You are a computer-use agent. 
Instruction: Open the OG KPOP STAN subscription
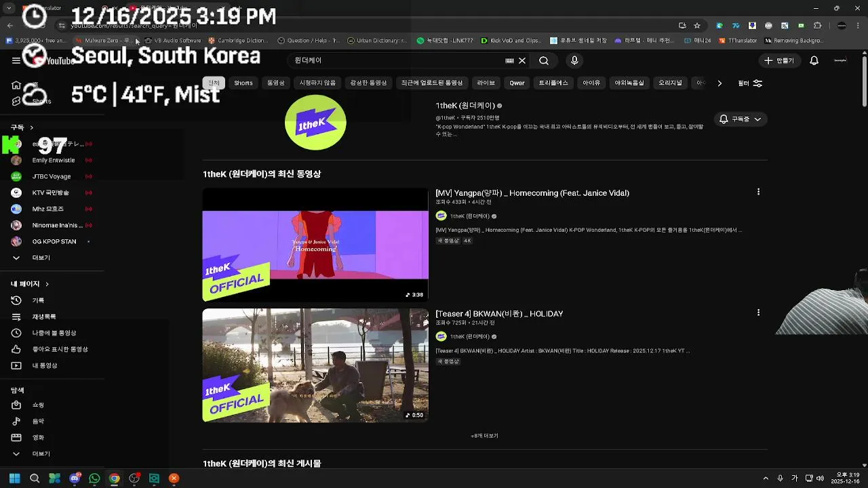point(52,242)
